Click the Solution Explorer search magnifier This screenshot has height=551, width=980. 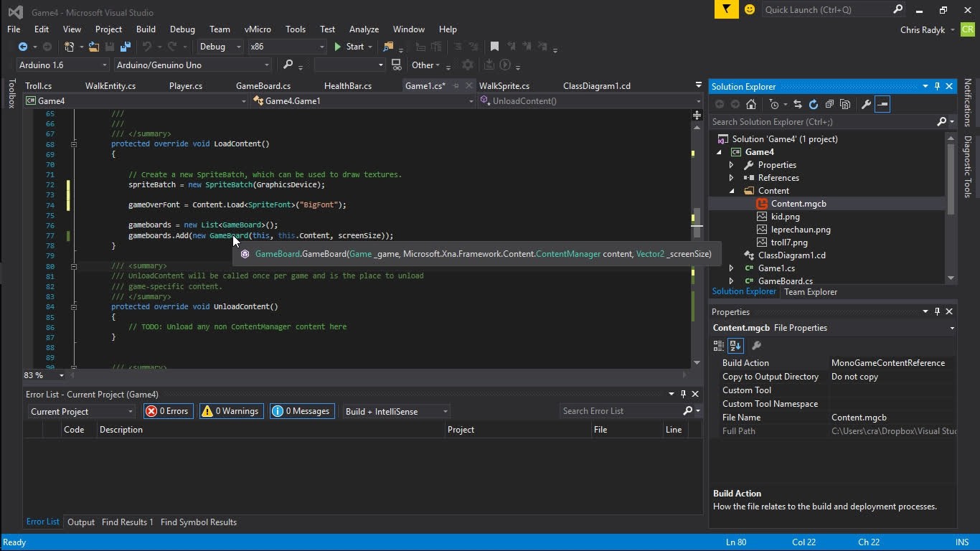942,122
